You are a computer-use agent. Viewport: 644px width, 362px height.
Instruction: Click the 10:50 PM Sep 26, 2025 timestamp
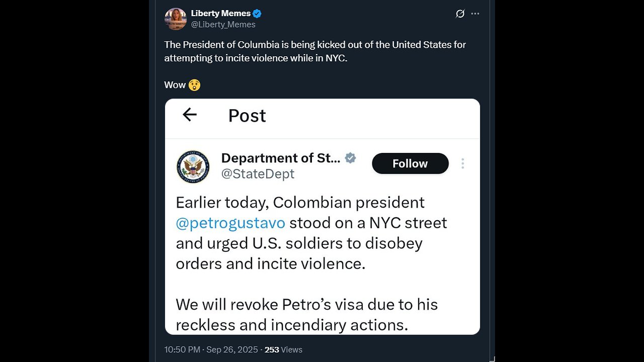[x=211, y=349]
